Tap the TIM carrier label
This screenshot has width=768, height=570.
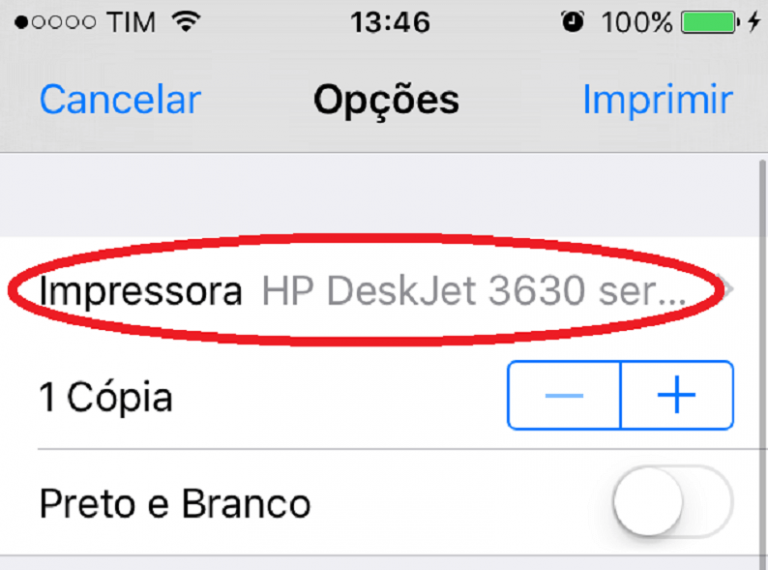tap(131, 23)
